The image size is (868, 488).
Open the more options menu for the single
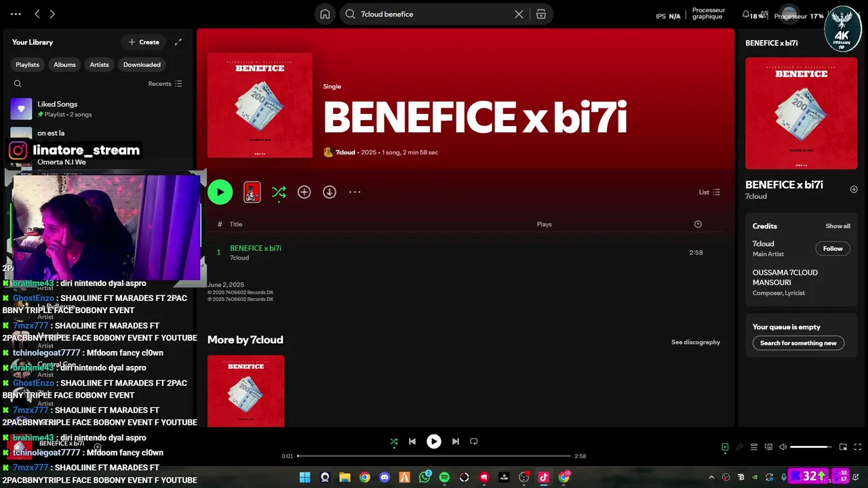355,192
